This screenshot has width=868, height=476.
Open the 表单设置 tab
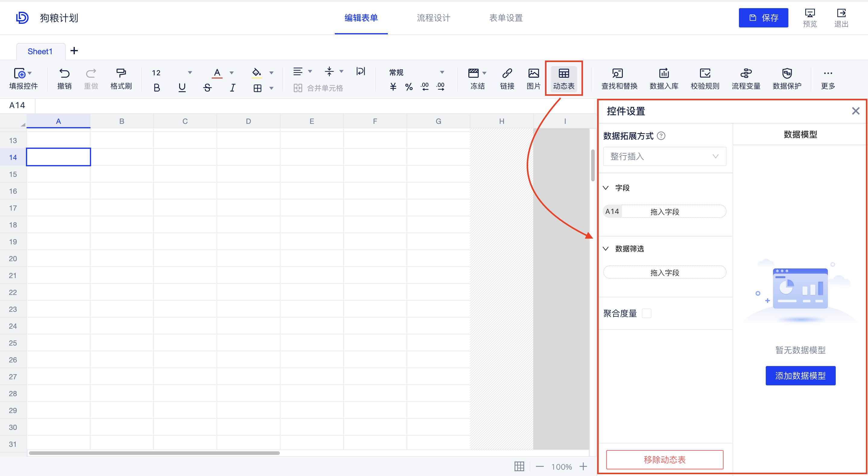[505, 18]
